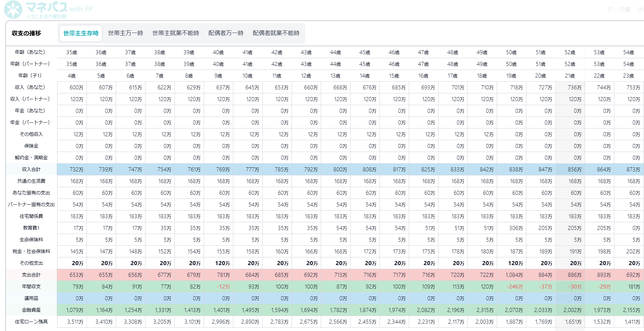
Task: Select the 金融資産 row label
Action: point(31,310)
